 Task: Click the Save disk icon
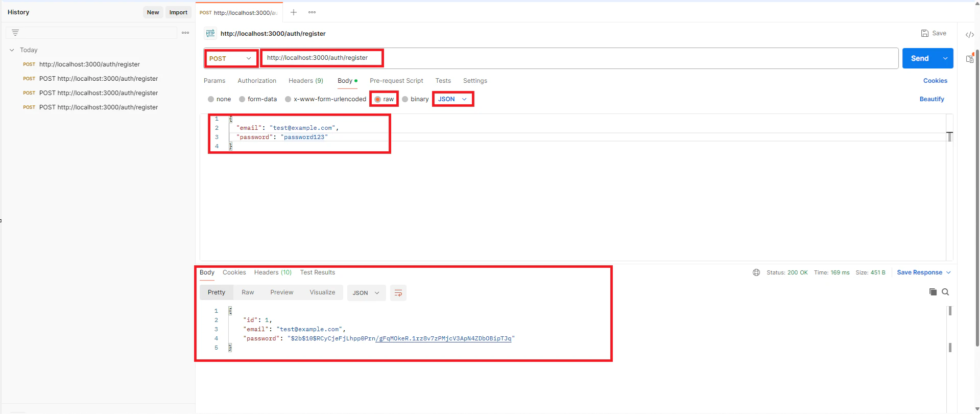[x=925, y=33]
